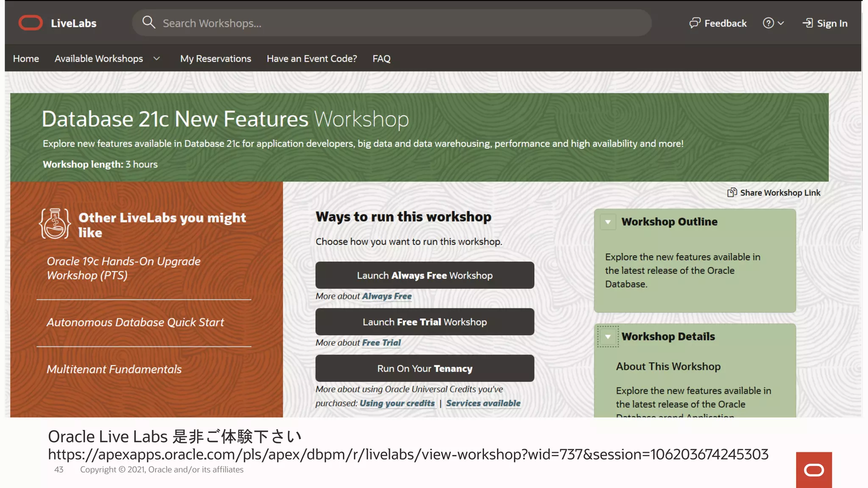Collapse the Workshop Outline section
Viewport: 868px width, 488px height.
pyautogui.click(x=608, y=222)
